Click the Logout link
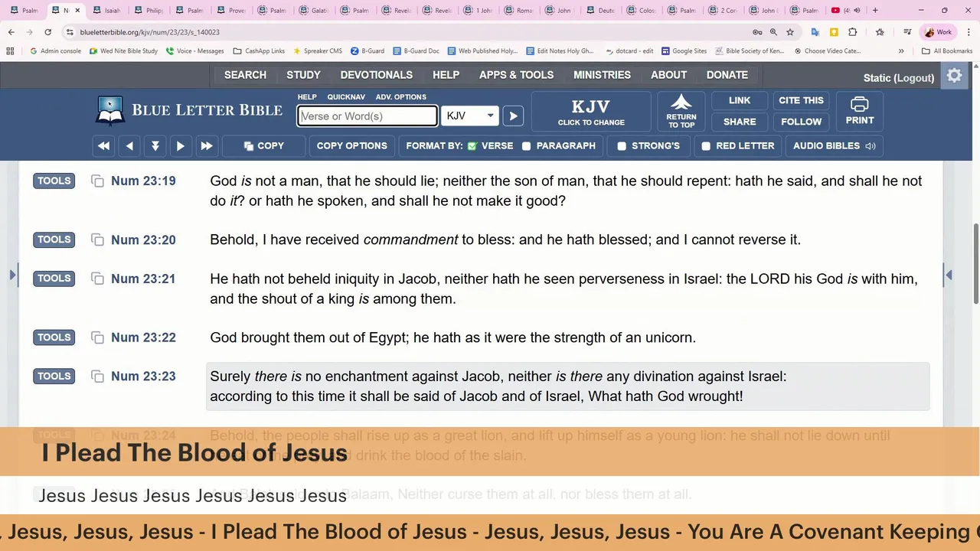980x551 pixels. point(914,78)
